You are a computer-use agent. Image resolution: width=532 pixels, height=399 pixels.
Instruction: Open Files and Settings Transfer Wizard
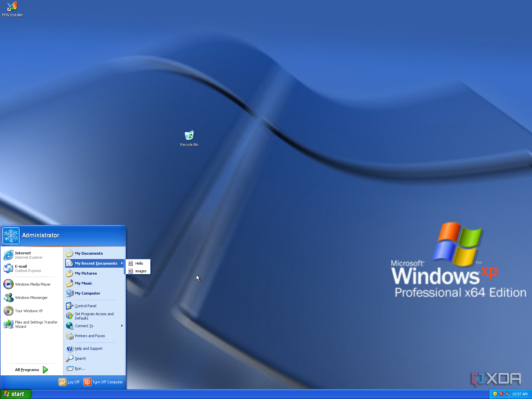[32, 324]
